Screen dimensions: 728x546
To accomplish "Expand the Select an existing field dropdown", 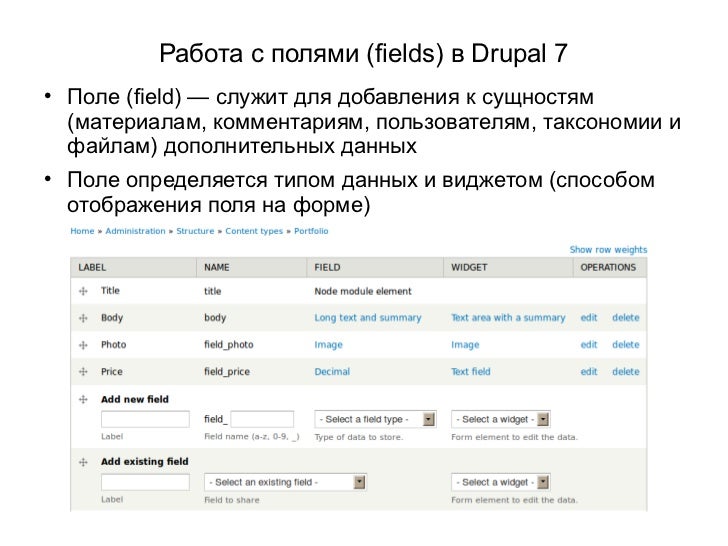I will point(286,482).
